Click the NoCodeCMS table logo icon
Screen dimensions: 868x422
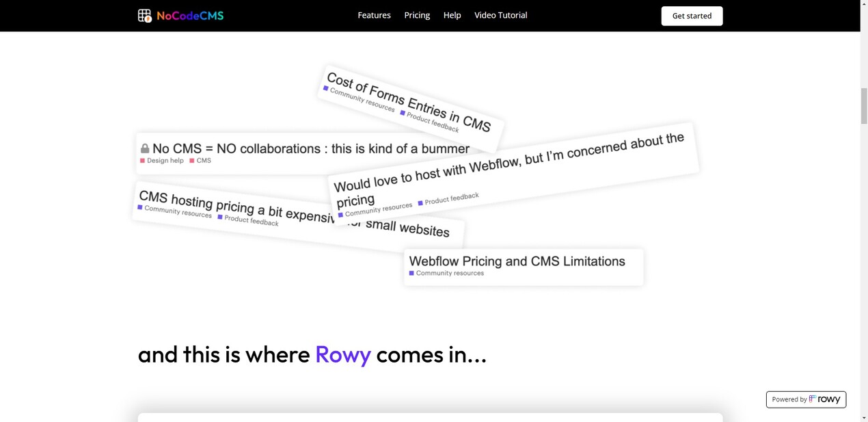(x=144, y=16)
